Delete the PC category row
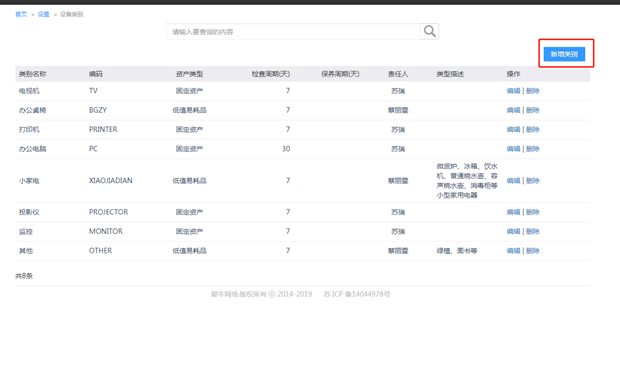Image resolution: width=620 pixels, height=385 pixels. 533,149
